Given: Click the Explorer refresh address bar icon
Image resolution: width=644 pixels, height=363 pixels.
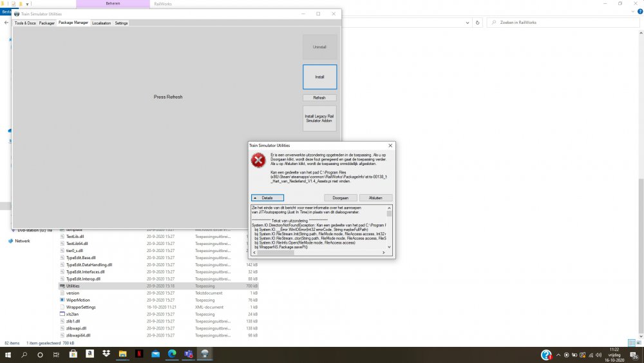Looking at the screenshot, I should (477, 23).
